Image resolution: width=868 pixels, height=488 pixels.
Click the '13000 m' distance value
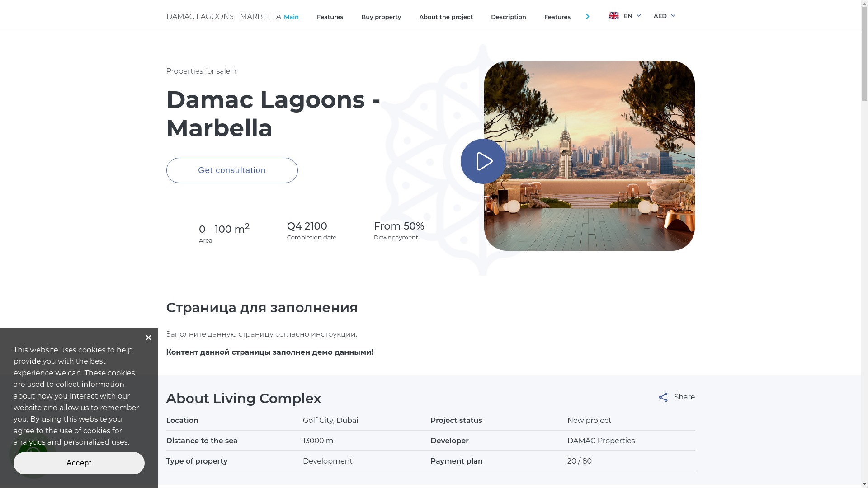[318, 441]
